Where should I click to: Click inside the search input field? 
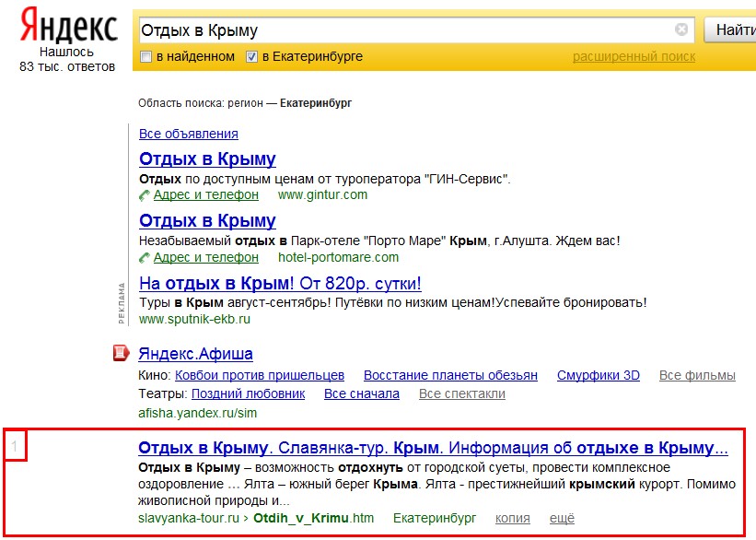pyautogui.click(x=405, y=30)
